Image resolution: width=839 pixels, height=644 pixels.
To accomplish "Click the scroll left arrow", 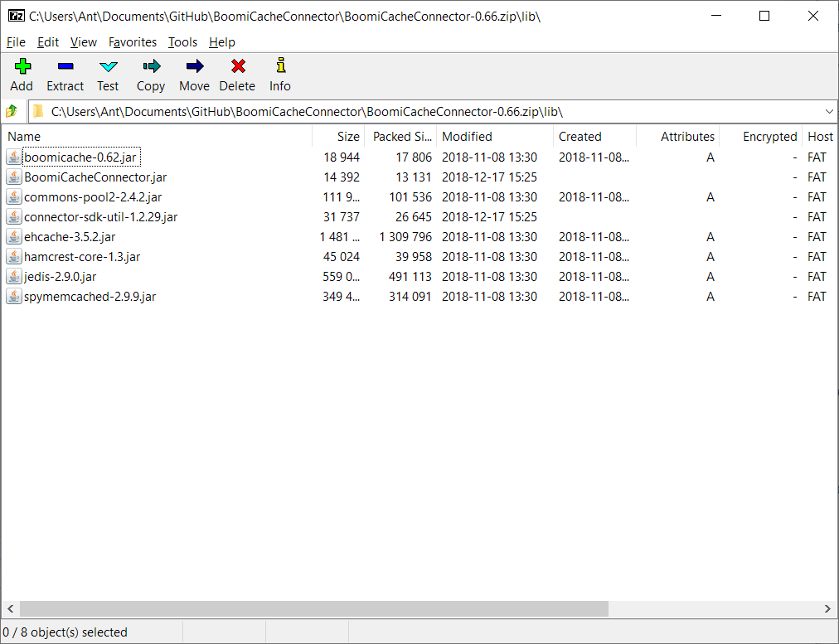I will click(10, 608).
